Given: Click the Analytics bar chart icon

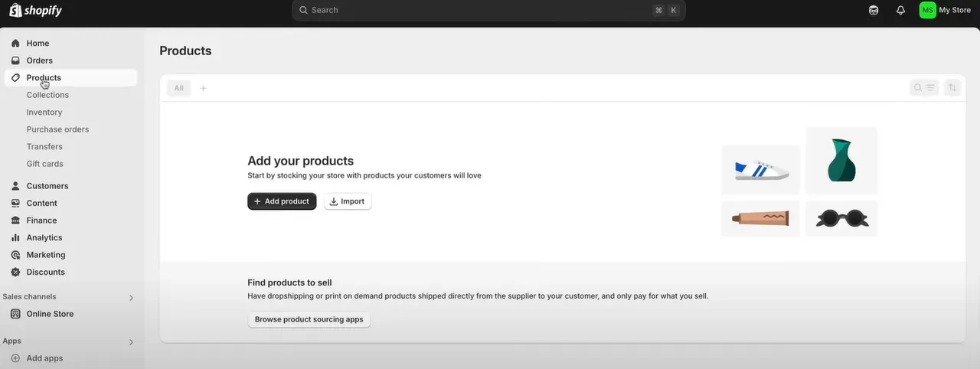Looking at the screenshot, I should point(15,238).
